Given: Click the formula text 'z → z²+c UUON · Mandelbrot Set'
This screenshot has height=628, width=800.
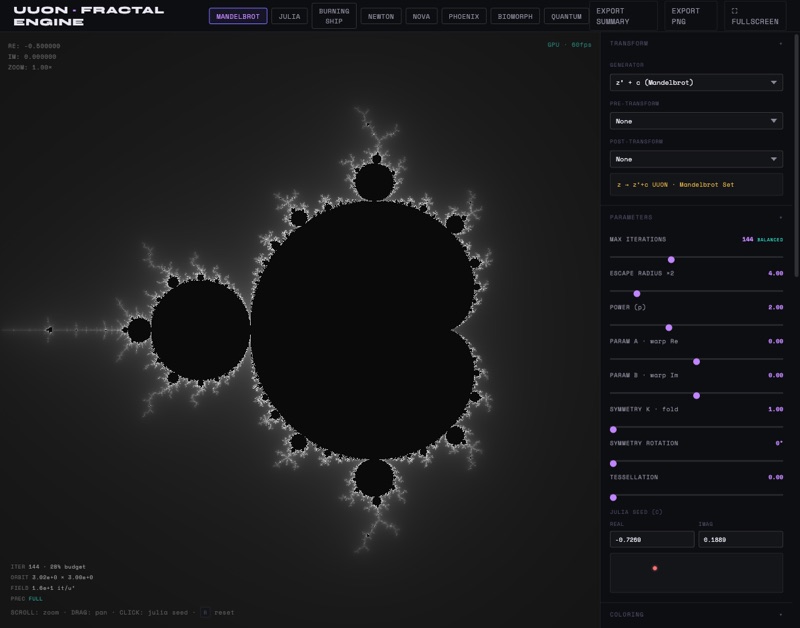Looking at the screenshot, I should (x=676, y=185).
